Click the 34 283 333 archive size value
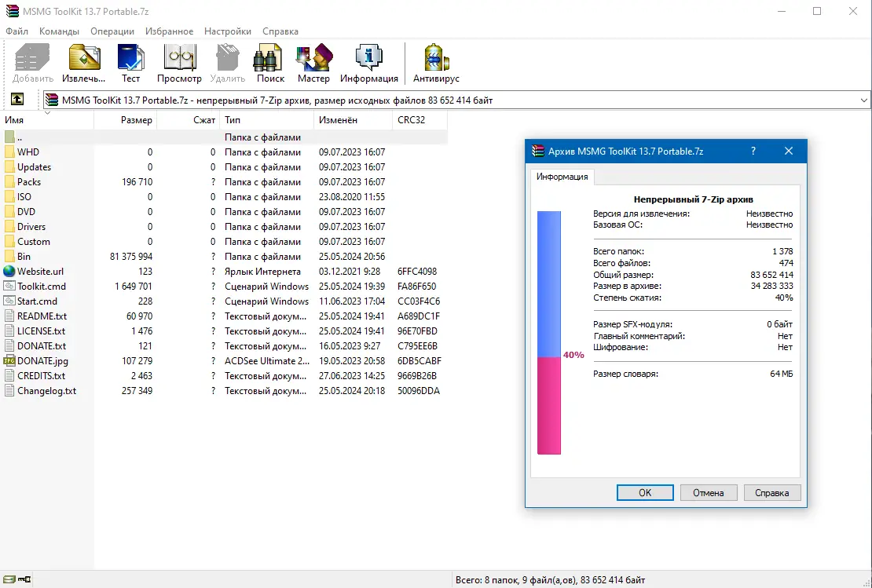 pos(772,286)
